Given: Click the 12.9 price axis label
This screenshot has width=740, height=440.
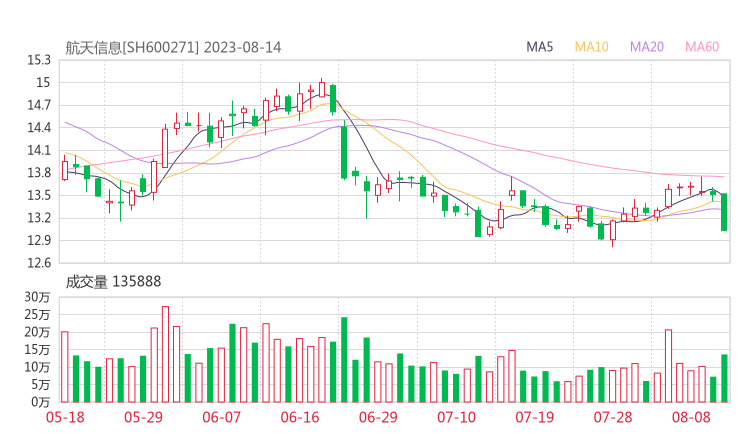Looking at the screenshot, I should pyautogui.click(x=39, y=241).
